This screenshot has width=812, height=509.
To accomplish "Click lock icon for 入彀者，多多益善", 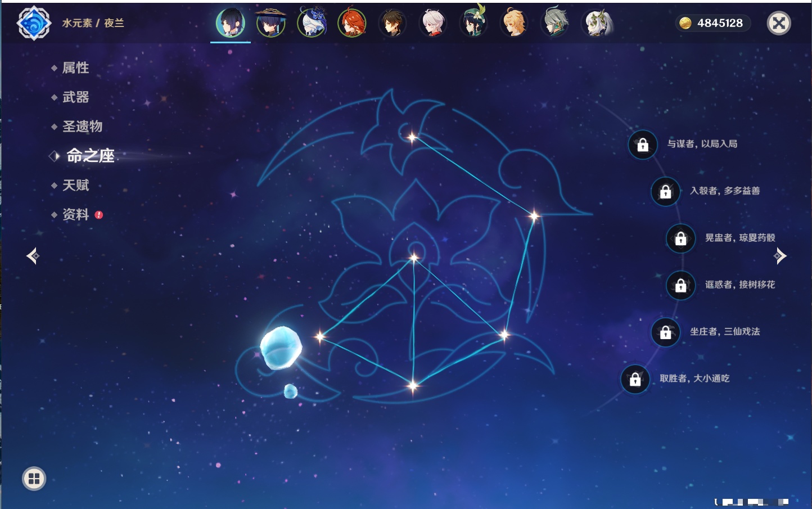I will (666, 191).
